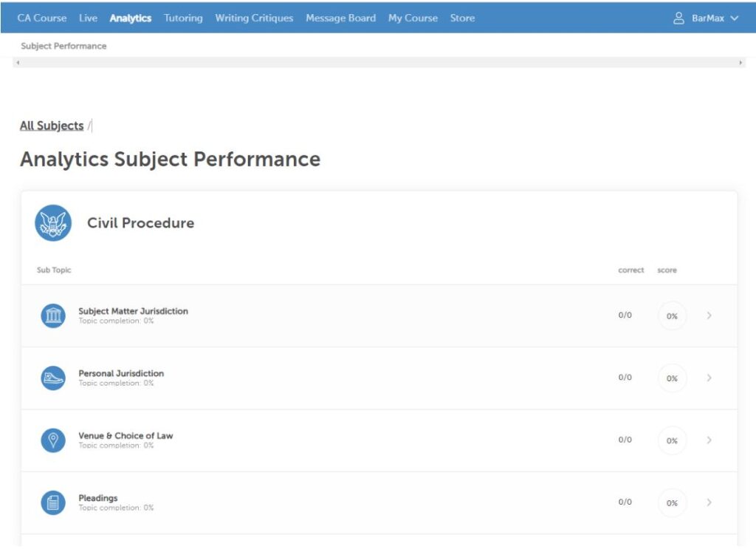
Task: Open the Subject Matter Jurisdiction topic
Action: point(133,311)
